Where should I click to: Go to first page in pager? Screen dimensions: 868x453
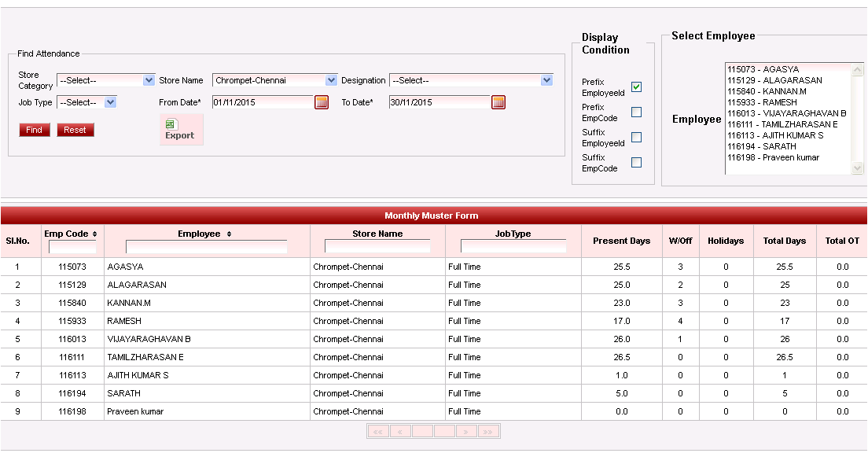coord(378,432)
